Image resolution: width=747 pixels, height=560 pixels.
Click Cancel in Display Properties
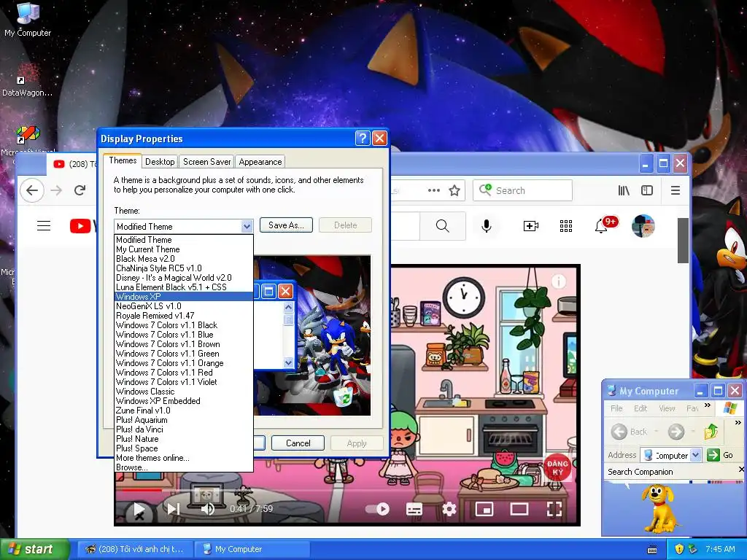coord(298,443)
